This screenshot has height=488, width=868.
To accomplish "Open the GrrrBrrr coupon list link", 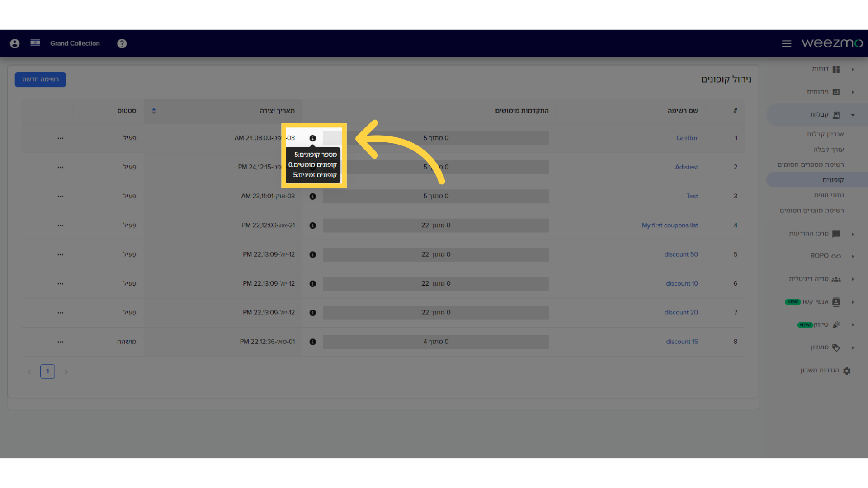I will 687,138.
